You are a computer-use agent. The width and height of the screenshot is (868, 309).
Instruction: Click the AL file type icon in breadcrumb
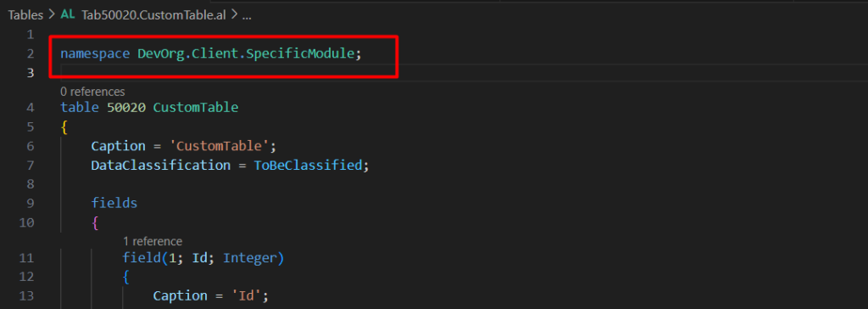tap(68, 15)
